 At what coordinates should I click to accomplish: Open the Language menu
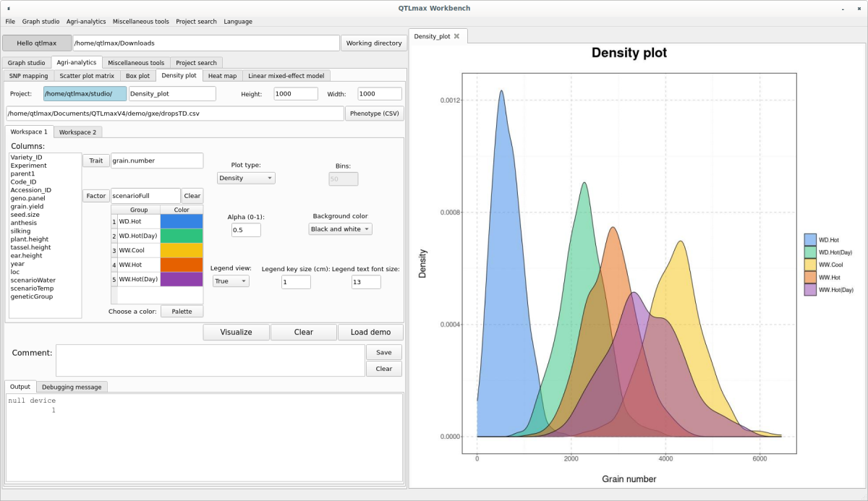238,22
